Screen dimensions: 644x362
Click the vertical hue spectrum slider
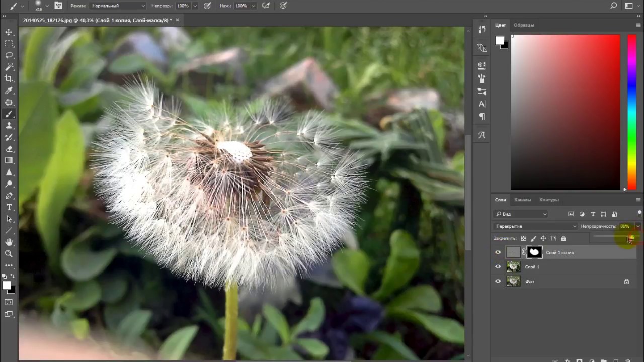(x=631, y=112)
